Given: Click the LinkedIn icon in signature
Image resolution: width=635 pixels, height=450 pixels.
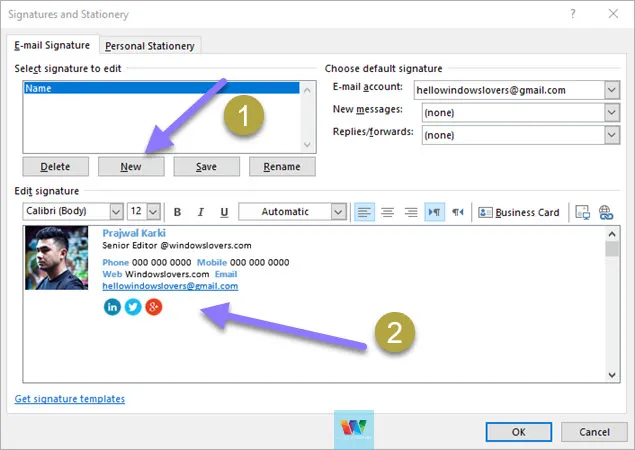Looking at the screenshot, I should pos(112,307).
